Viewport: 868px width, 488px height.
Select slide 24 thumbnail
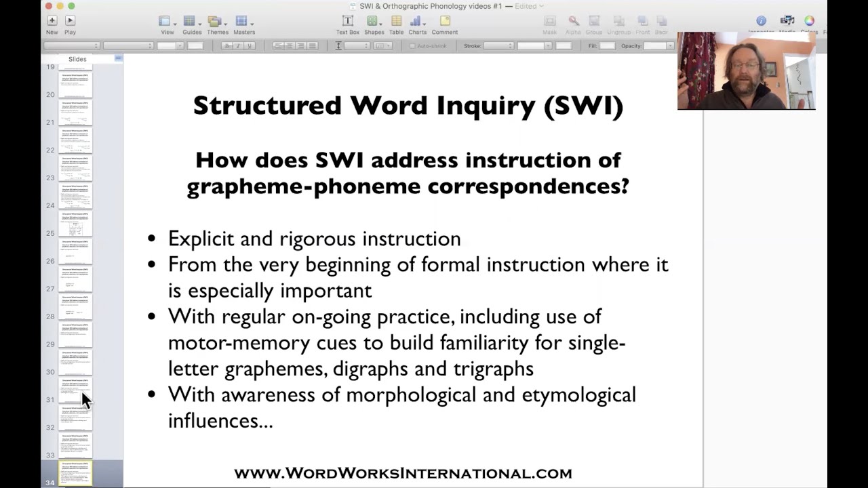tap(75, 197)
